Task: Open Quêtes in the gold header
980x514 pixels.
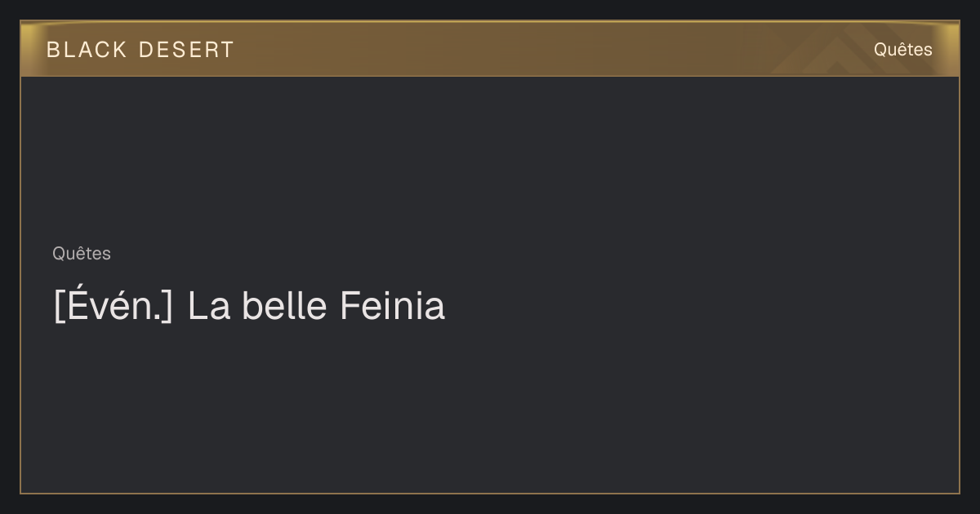Action: (x=902, y=50)
